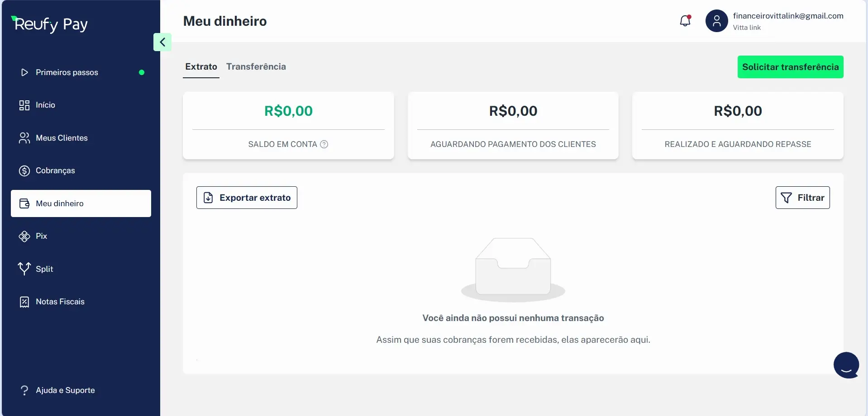Open Cobranças in the sidebar
The width and height of the screenshot is (868, 416).
(x=55, y=170)
